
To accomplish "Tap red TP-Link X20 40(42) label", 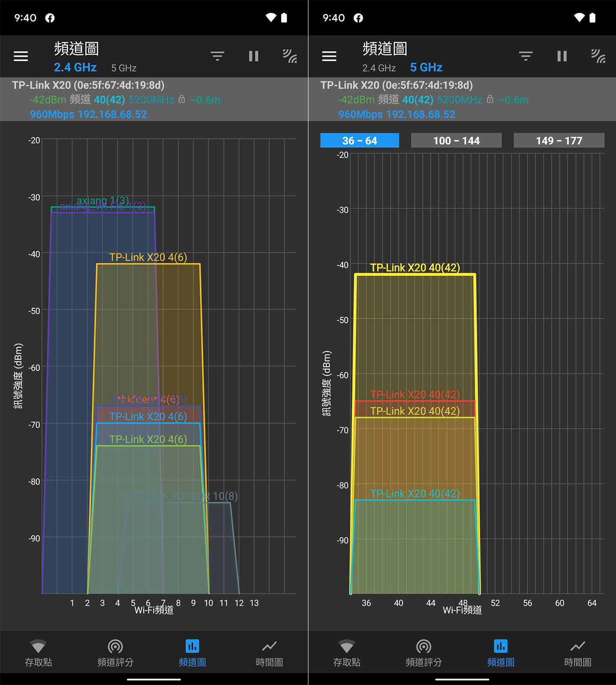I will 415,394.
